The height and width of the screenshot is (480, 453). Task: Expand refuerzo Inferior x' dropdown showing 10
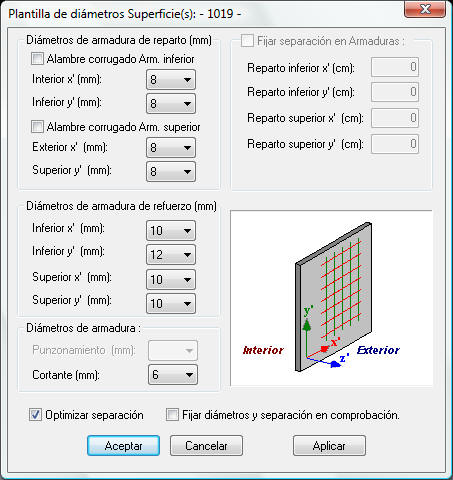coord(171,230)
